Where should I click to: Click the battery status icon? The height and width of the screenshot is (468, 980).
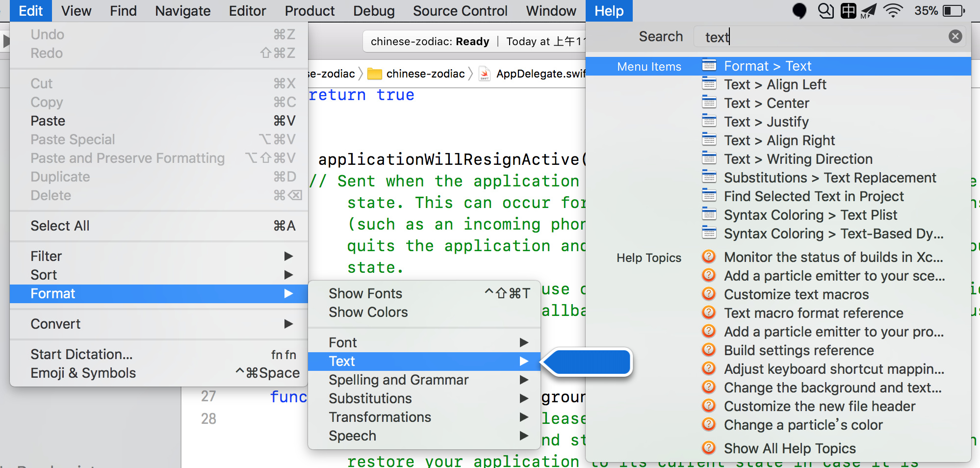tap(954, 11)
